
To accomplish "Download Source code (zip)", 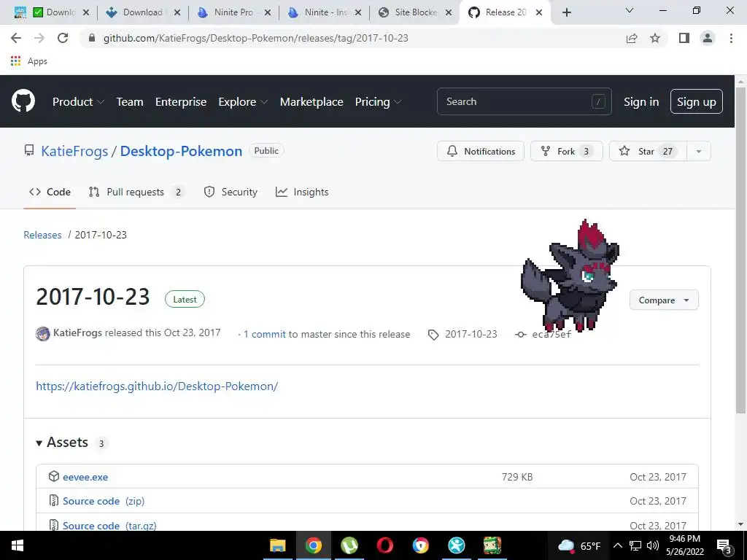I will pos(104,501).
